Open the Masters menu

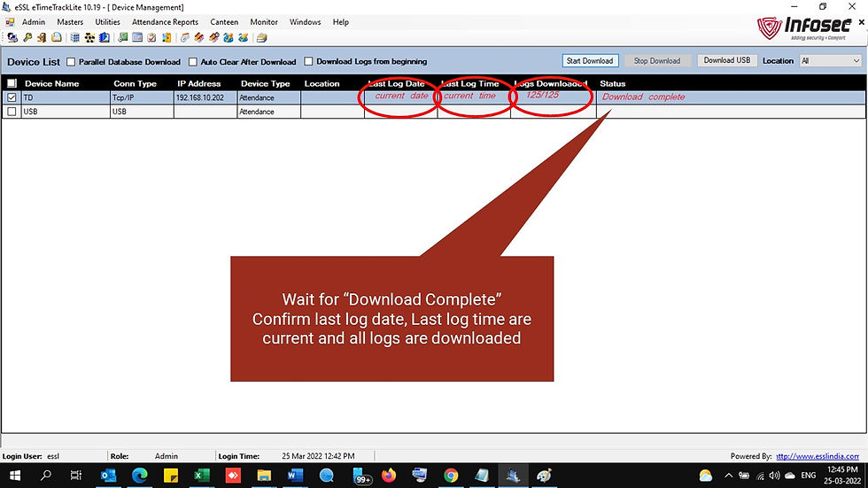point(70,22)
